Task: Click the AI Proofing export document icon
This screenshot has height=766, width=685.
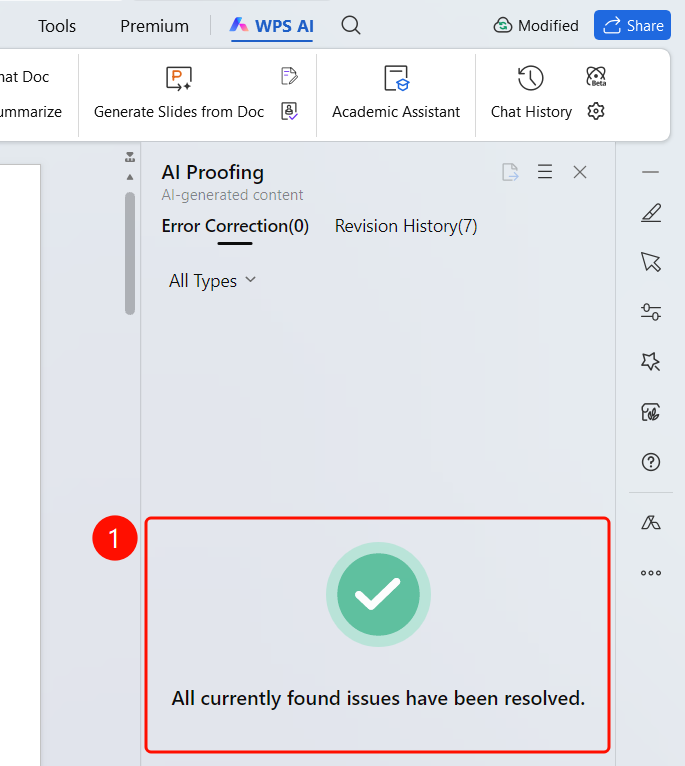Action: 510,172
